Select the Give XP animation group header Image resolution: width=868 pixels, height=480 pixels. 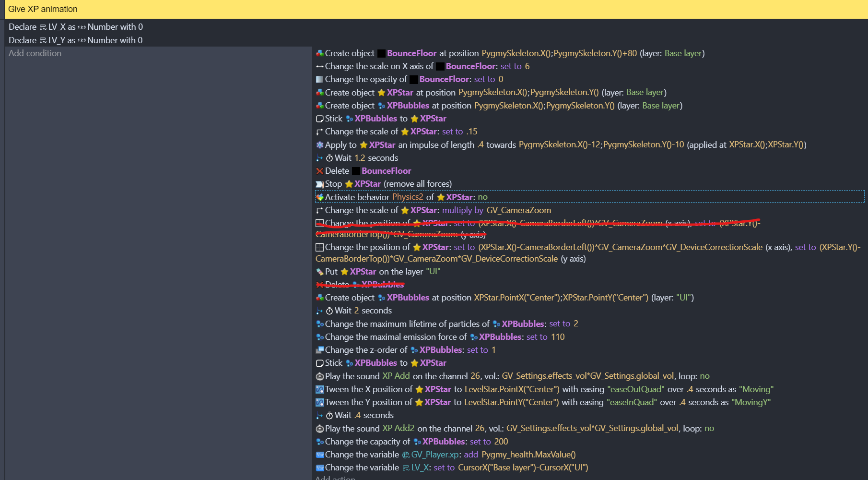click(43, 9)
